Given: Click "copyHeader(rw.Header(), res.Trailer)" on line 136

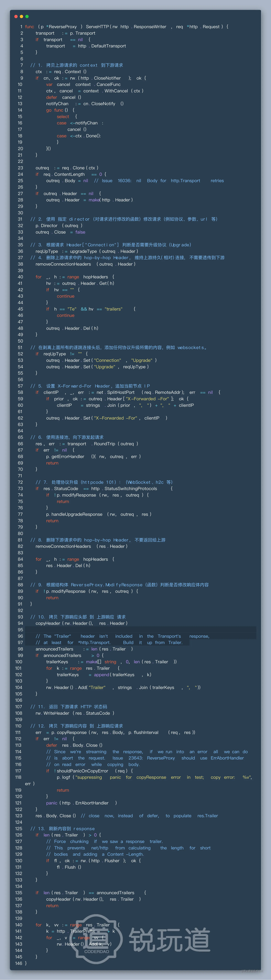Looking at the screenshot, I should pyautogui.click(x=93, y=899).
